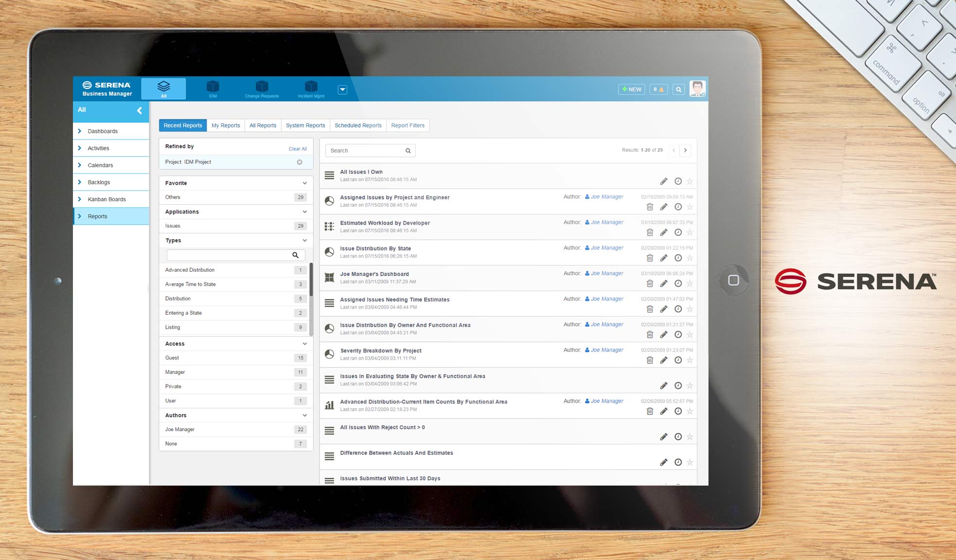Open schedule clock icon on Joe Manager's Dashboard
Image resolution: width=956 pixels, height=560 pixels.
coord(678,283)
